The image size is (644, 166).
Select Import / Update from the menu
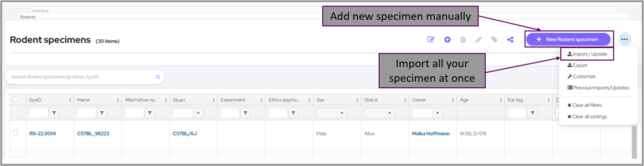587,54
